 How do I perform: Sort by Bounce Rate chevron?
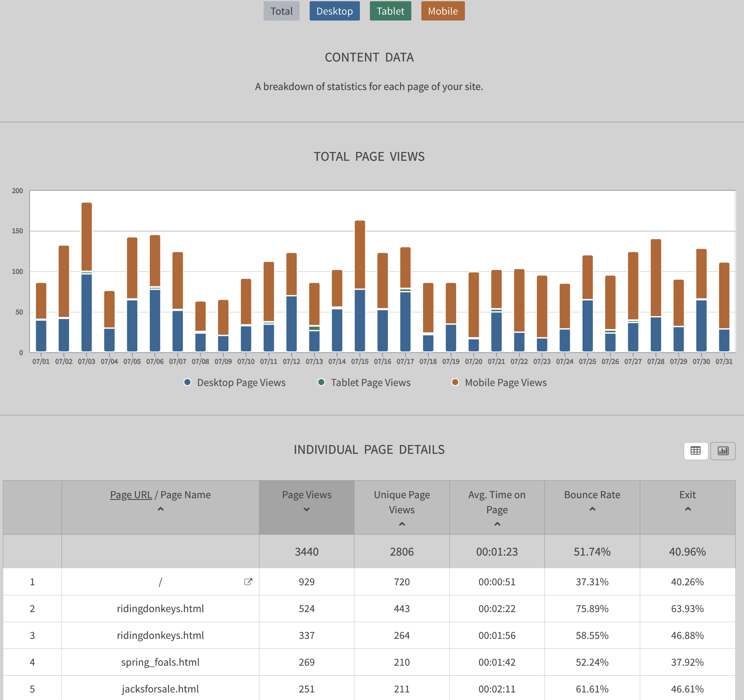(x=592, y=509)
